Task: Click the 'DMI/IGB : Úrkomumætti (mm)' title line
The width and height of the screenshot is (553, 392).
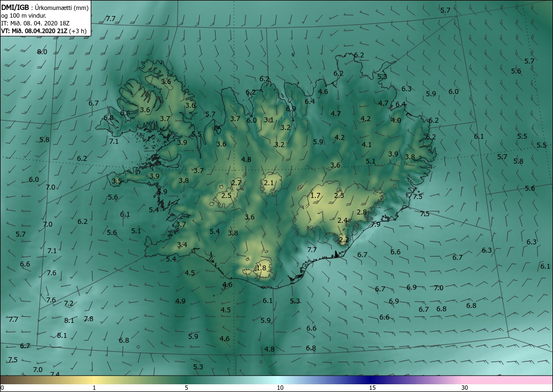Action: pyautogui.click(x=45, y=7)
